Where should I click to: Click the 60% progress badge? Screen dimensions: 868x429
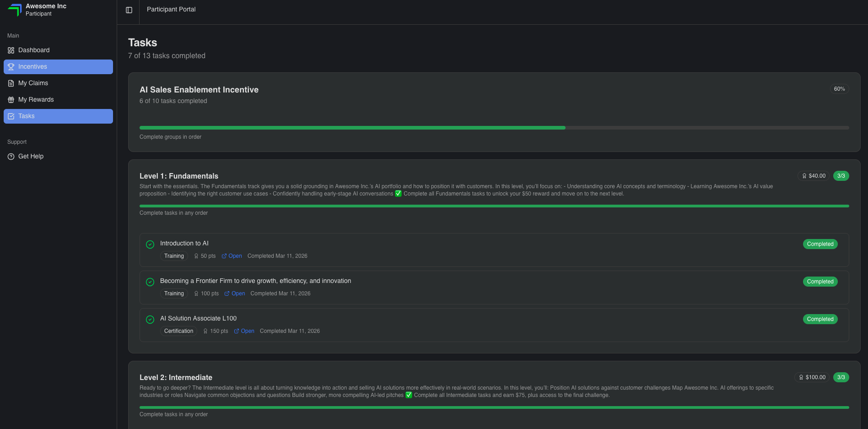[x=839, y=89]
